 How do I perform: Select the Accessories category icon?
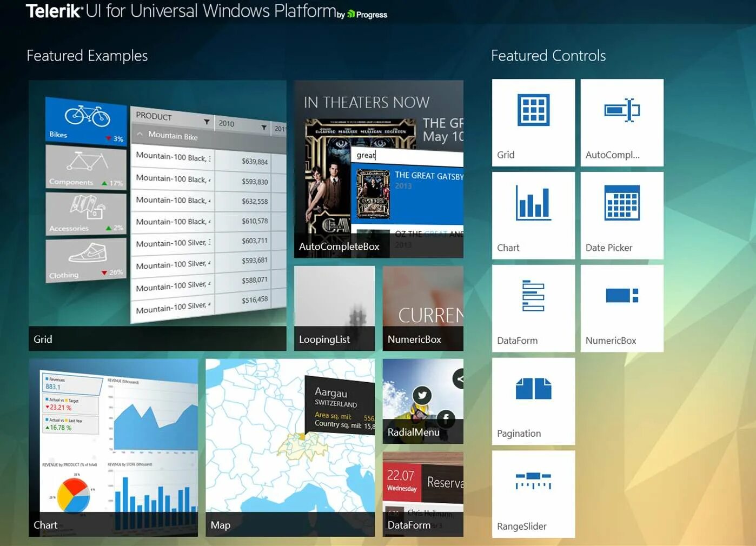(x=87, y=207)
